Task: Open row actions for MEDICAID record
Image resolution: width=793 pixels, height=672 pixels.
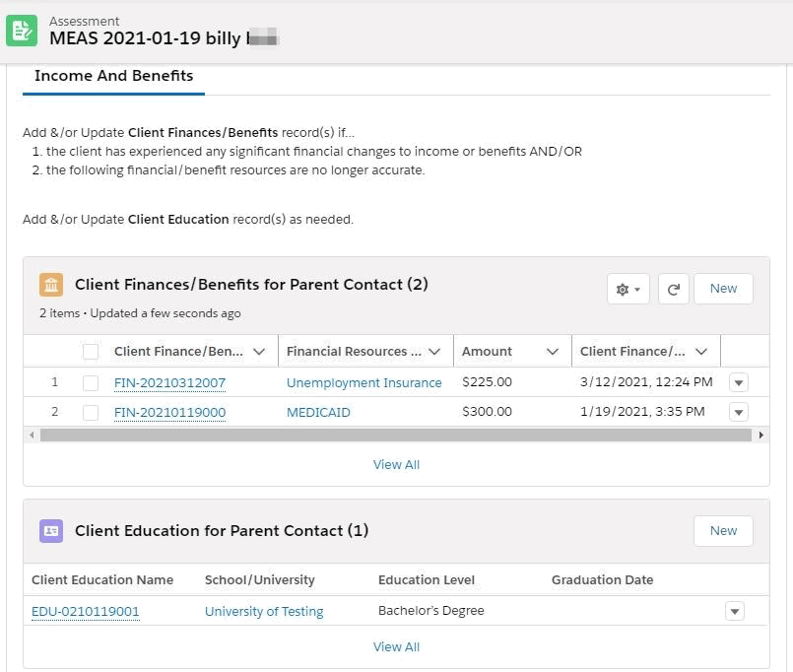Action: [x=739, y=412]
